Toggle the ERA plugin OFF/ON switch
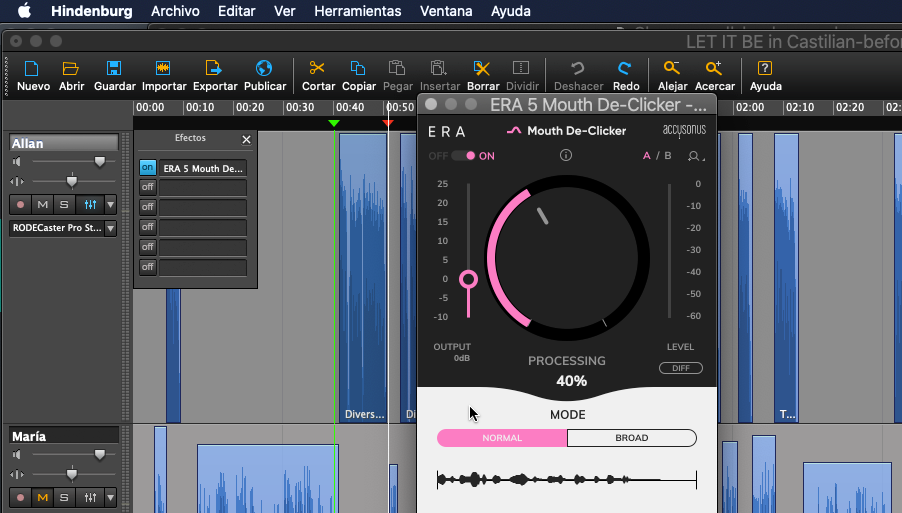 tap(463, 156)
